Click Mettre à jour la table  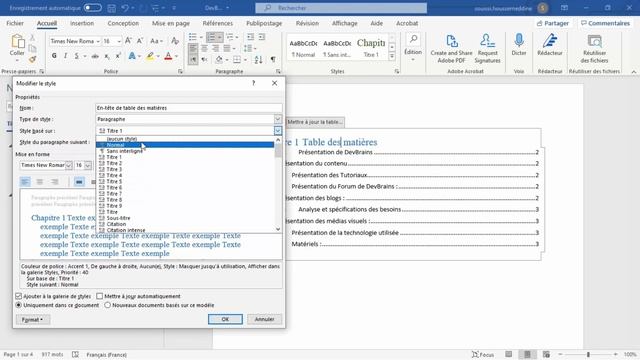[x=314, y=122]
